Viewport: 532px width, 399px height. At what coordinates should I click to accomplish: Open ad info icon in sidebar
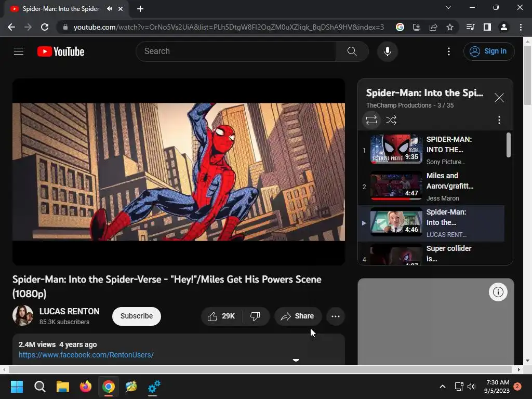coord(498,292)
